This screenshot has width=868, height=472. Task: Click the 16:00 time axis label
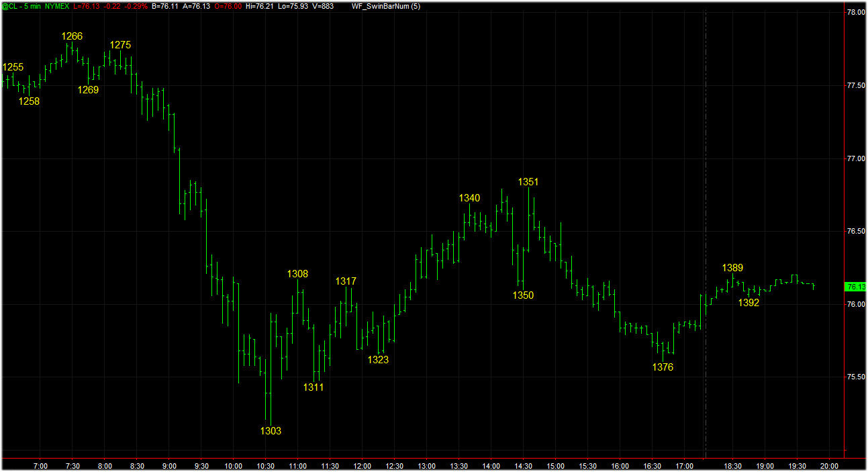tap(620, 466)
